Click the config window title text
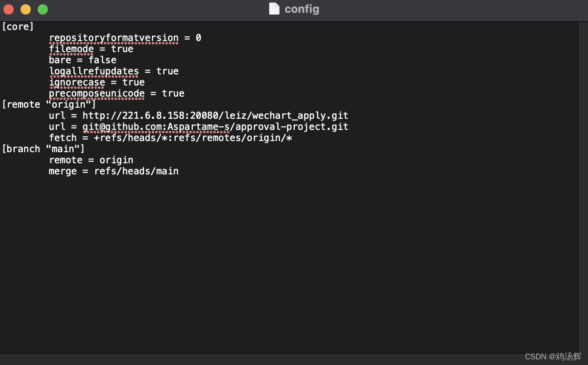Image resolution: width=588 pixels, height=365 pixels. pyautogui.click(x=302, y=9)
